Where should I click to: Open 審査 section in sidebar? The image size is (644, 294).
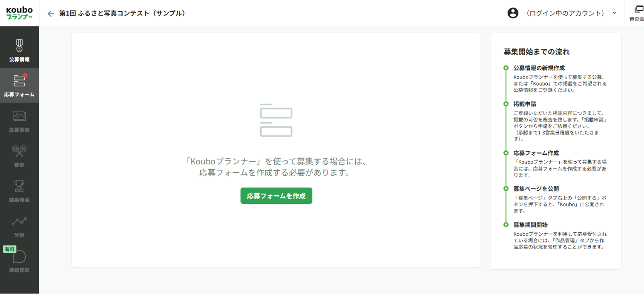point(19,156)
